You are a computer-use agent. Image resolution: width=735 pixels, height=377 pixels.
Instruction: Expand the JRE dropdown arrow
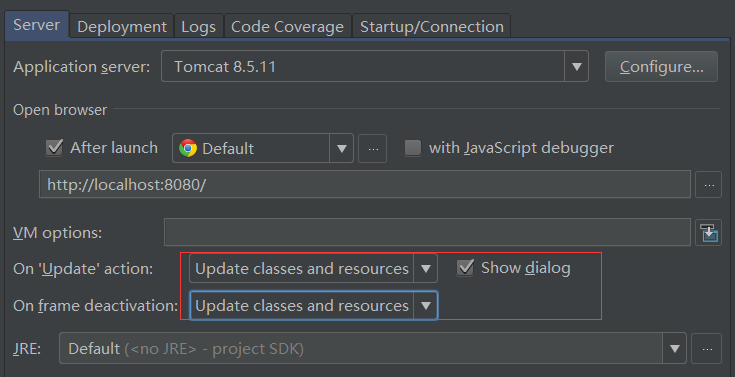click(675, 348)
